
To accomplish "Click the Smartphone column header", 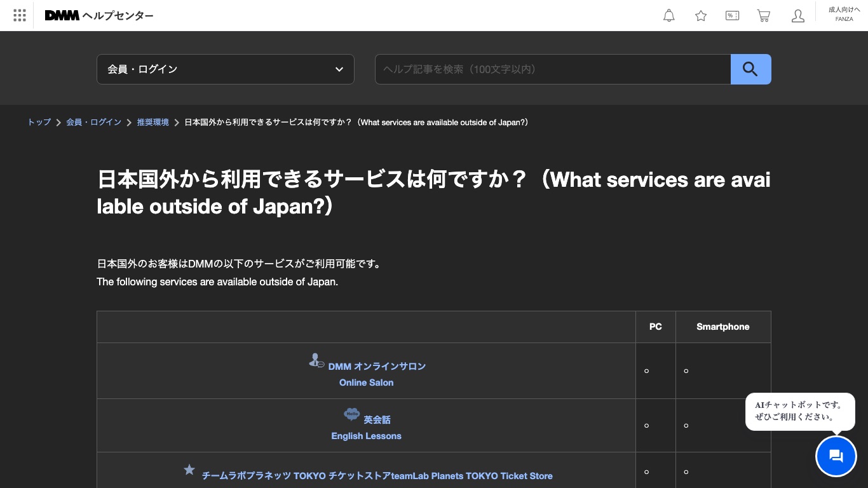I will 723,327.
